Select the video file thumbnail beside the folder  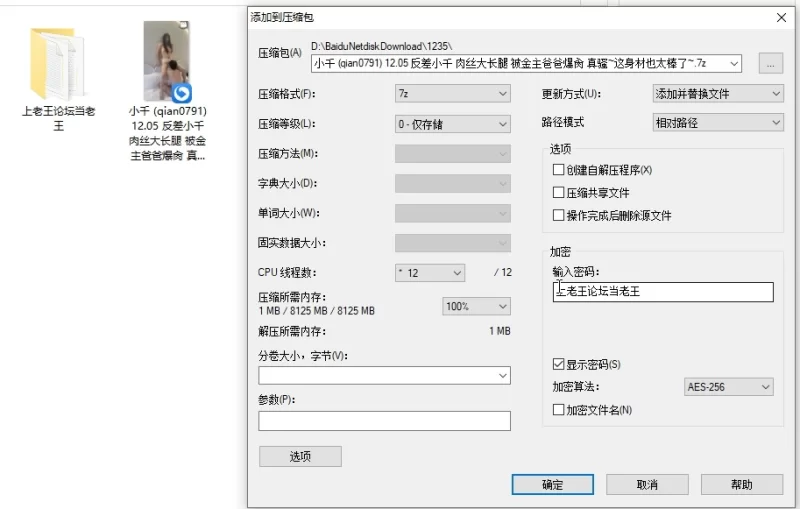(168, 60)
